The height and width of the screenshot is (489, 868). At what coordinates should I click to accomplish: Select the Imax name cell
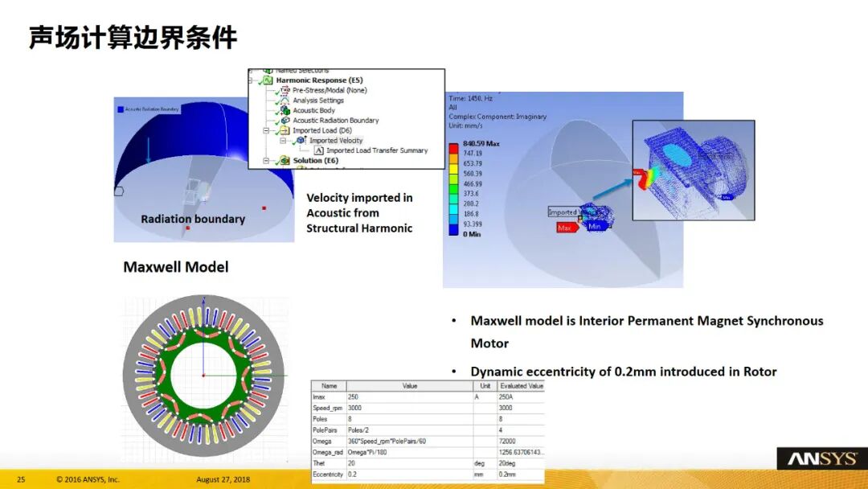point(330,397)
